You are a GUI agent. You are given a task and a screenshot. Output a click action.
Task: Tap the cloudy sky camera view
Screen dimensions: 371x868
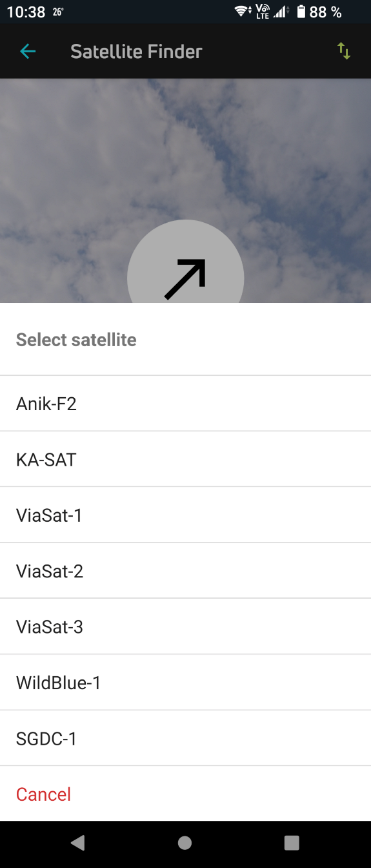(185, 149)
